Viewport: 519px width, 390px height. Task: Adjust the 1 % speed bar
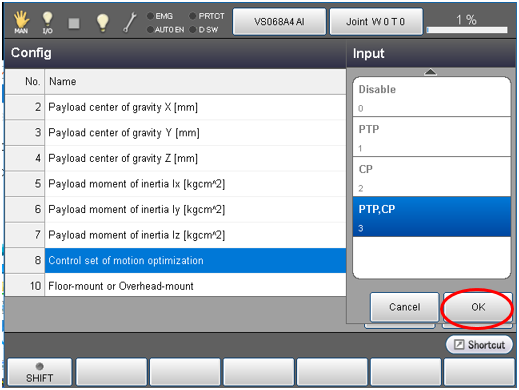pos(467,30)
